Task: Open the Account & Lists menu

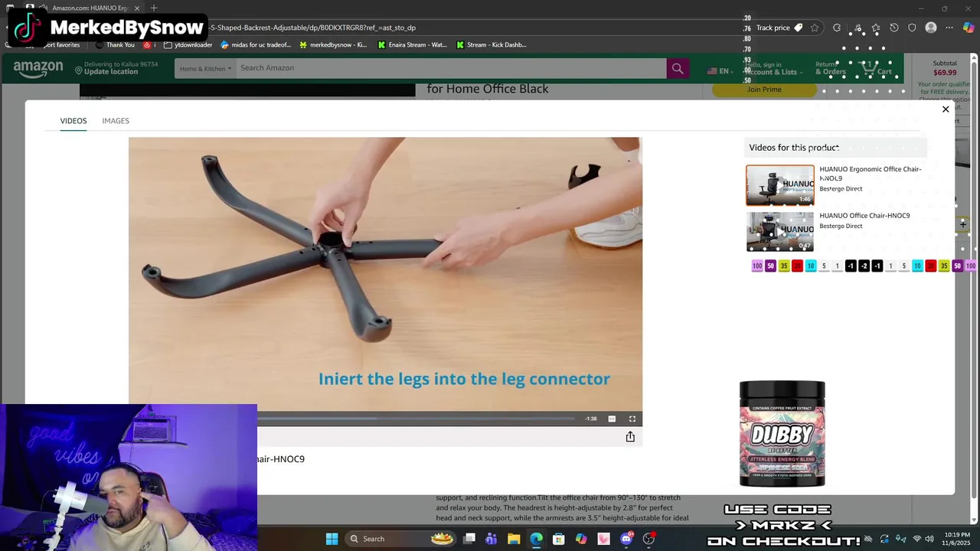Action: pyautogui.click(x=775, y=69)
